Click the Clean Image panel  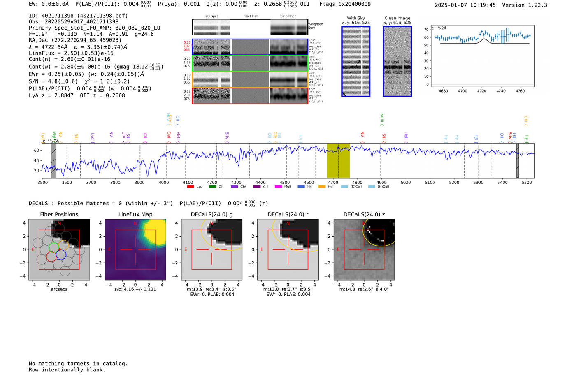pos(397,61)
